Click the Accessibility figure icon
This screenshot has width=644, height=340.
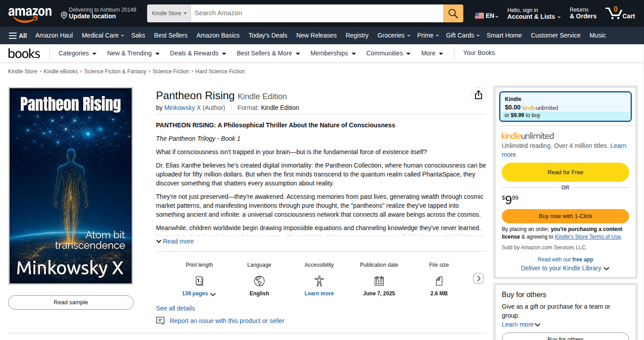click(319, 281)
